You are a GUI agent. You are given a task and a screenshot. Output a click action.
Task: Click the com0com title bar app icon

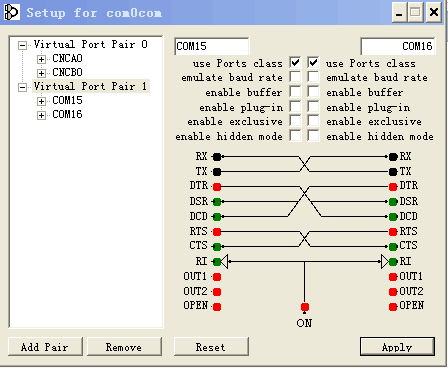click(11, 13)
